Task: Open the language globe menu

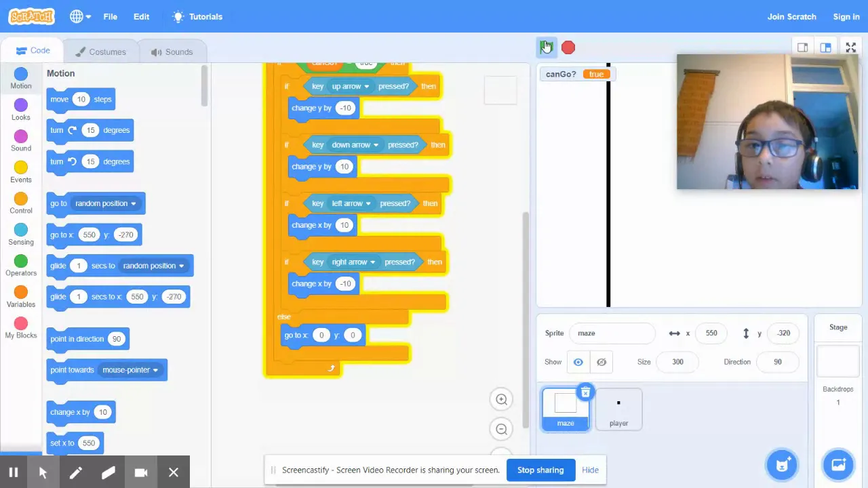Action: pyautogui.click(x=81, y=16)
